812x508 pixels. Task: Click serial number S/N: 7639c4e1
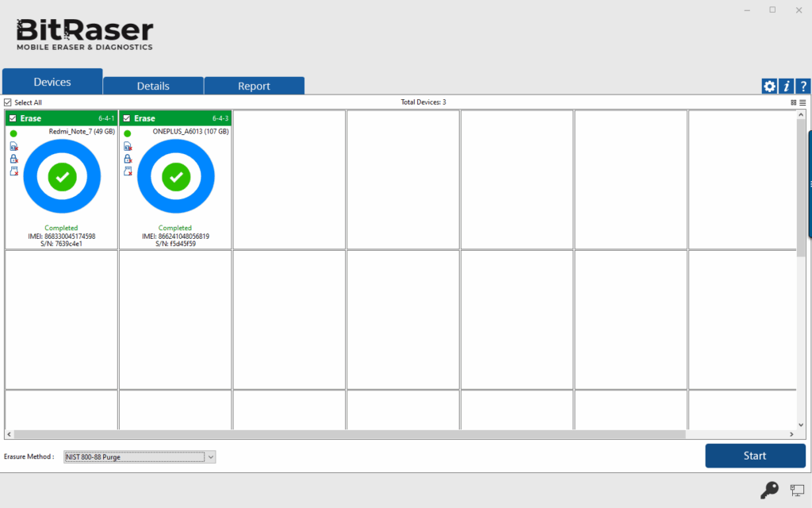[x=61, y=244]
